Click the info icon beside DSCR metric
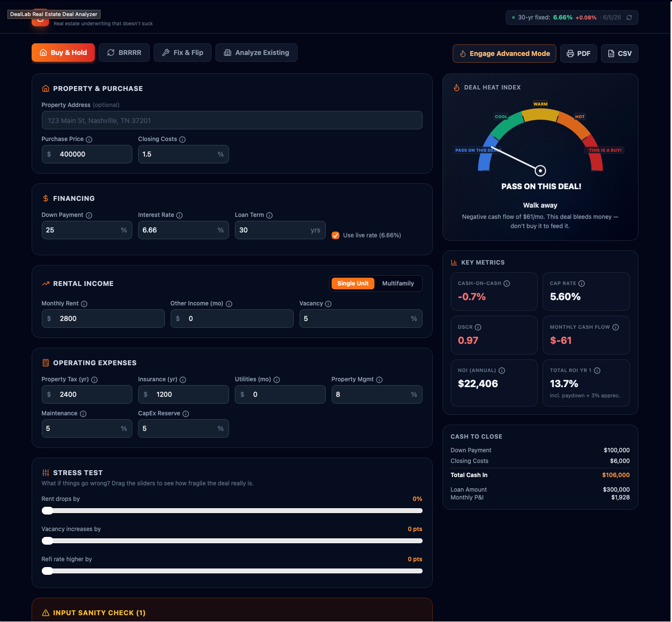The image size is (672, 622). 478,327
